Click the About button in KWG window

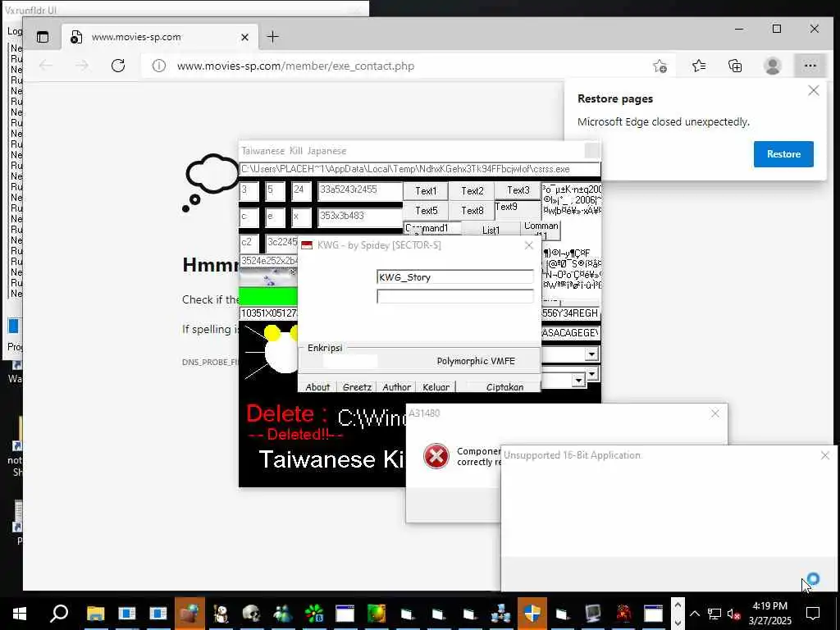pos(317,387)
